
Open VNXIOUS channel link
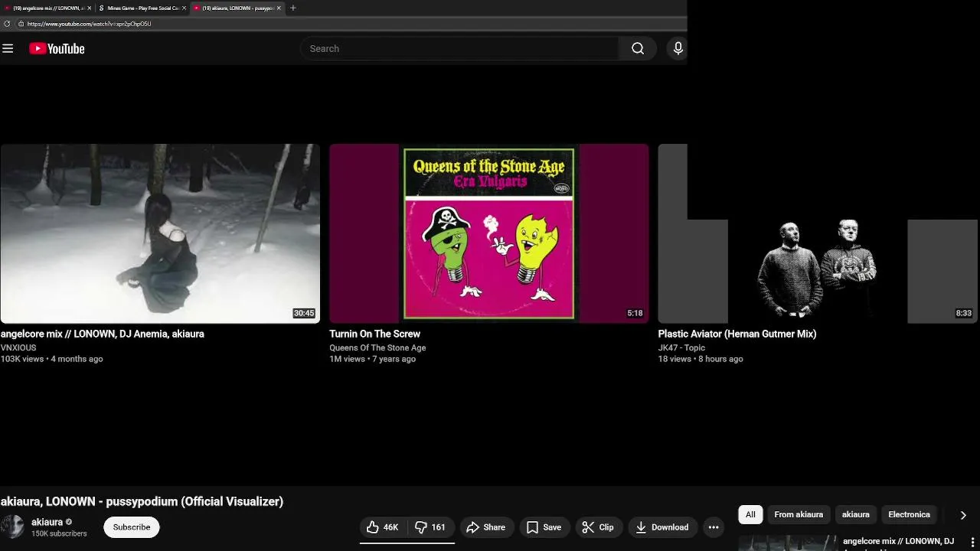(x=18, y=347)
